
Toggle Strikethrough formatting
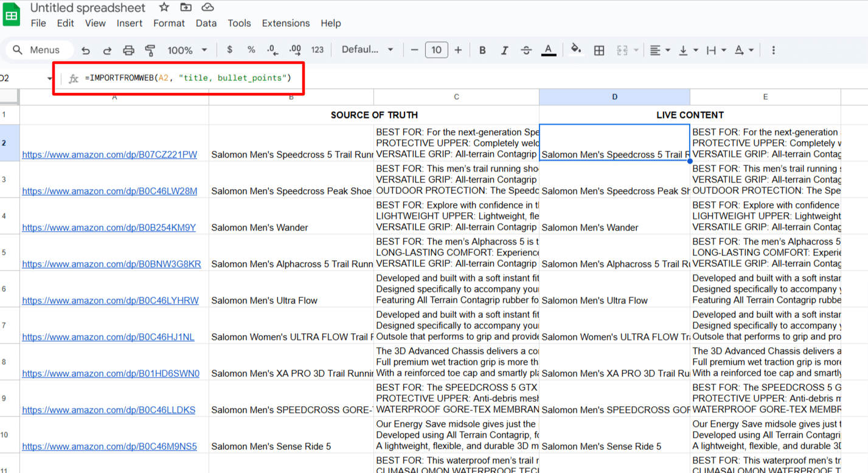(x=526, y=50)
